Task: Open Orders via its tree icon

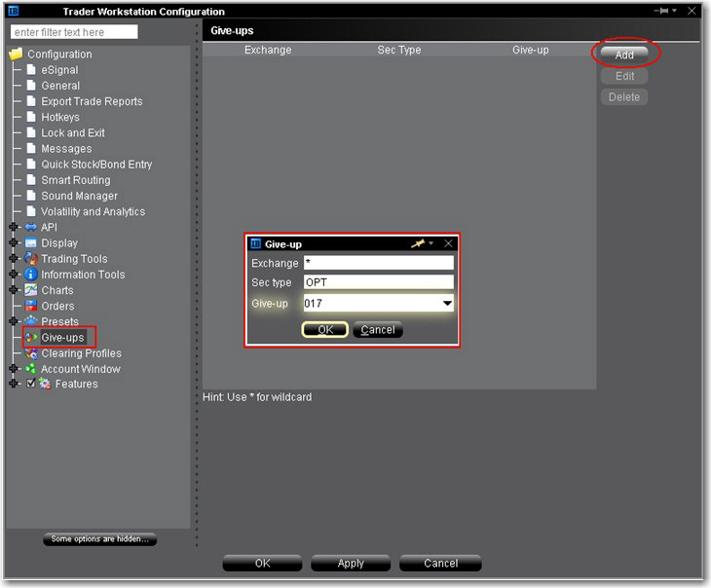Action: point(31,306)
